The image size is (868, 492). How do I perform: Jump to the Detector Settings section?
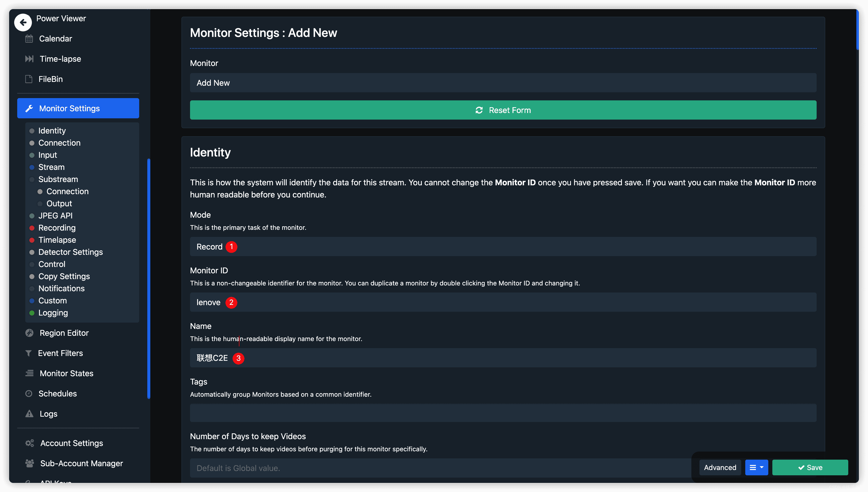70,252
